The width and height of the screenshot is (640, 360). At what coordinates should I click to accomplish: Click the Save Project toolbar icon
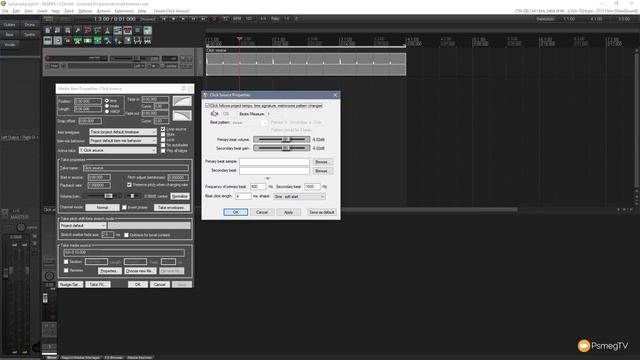67,30
